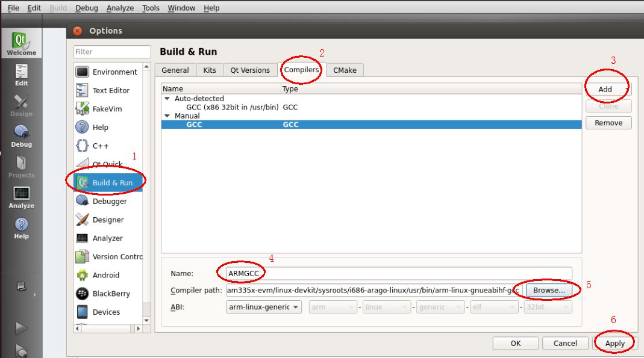Screen dimensions: 644x358
Task: Click the compiler Name field containing ARMGCC
Action: click(399, 273)
